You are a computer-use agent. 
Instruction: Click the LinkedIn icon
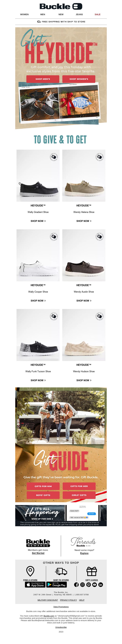101,585
